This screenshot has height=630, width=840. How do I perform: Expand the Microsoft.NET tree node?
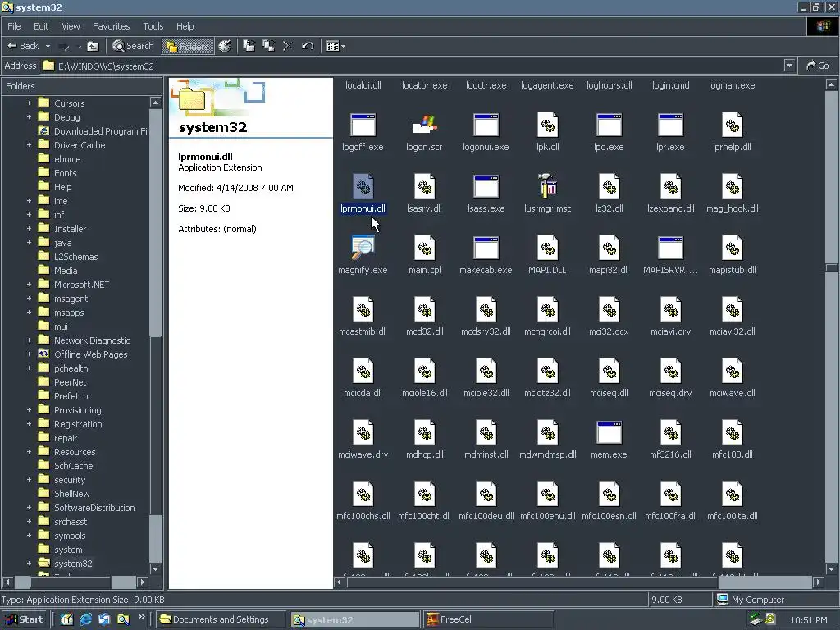pyautogui.click(x=29, y=285)
